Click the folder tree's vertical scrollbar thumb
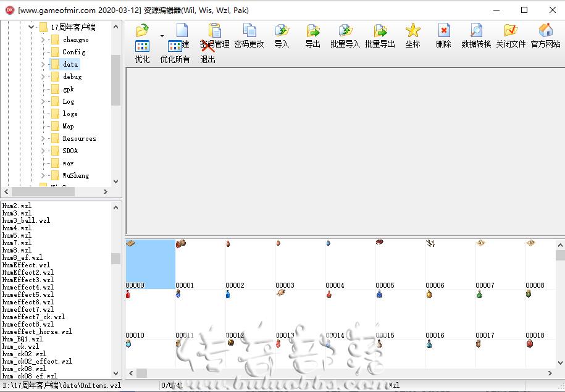 [x=115, y=80]
